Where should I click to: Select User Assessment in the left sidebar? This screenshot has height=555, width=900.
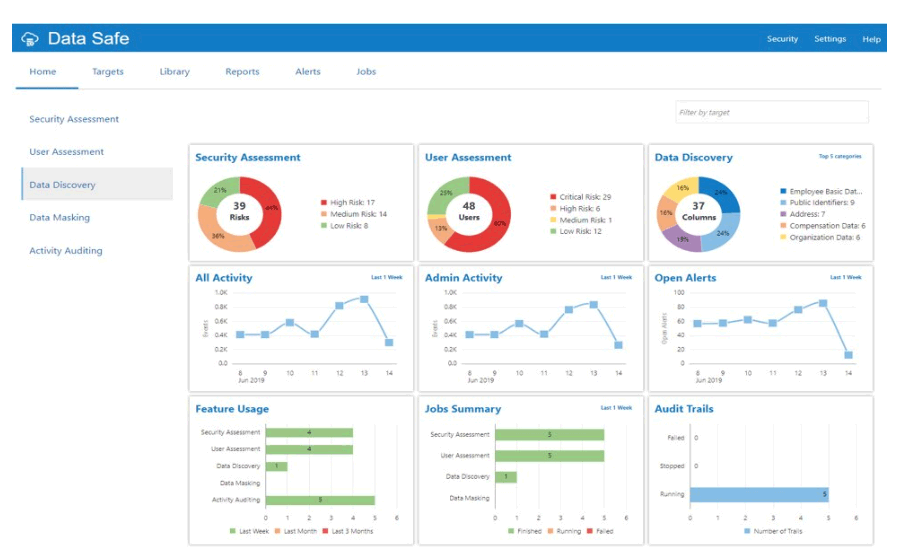[67, 152]
